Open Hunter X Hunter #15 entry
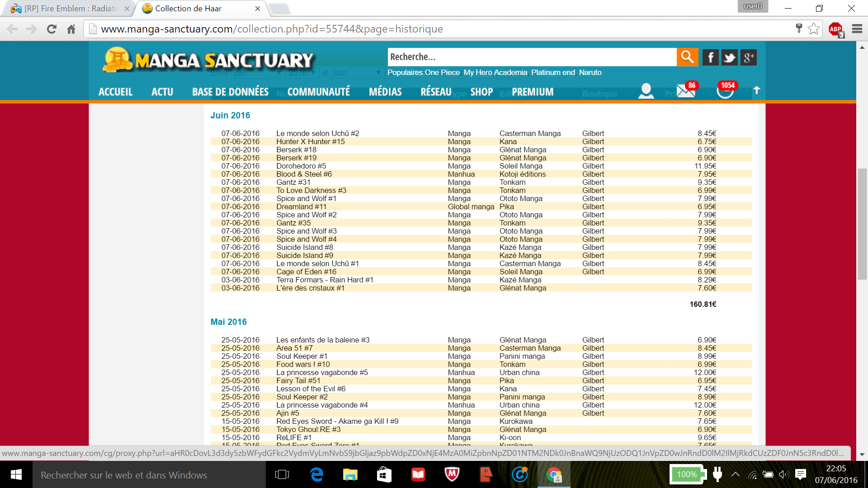868x488 pixels. point(310,141)
